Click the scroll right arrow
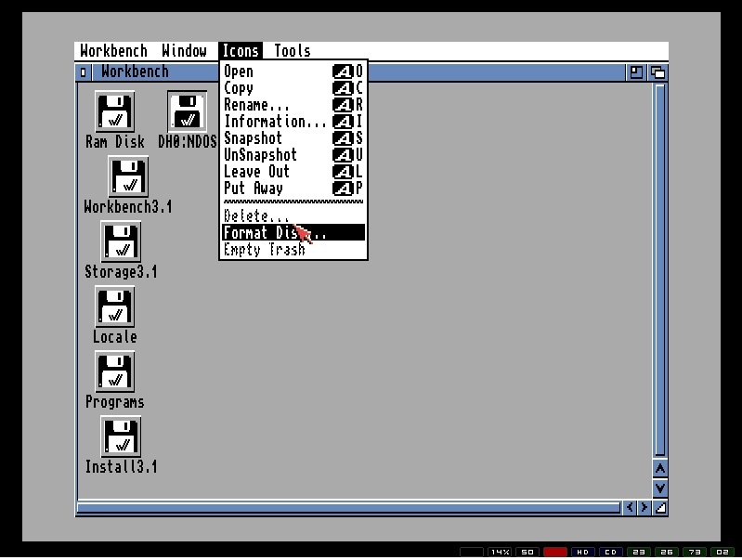The width and height of the screenshot is (742, 560). click(x=644, y=508)
